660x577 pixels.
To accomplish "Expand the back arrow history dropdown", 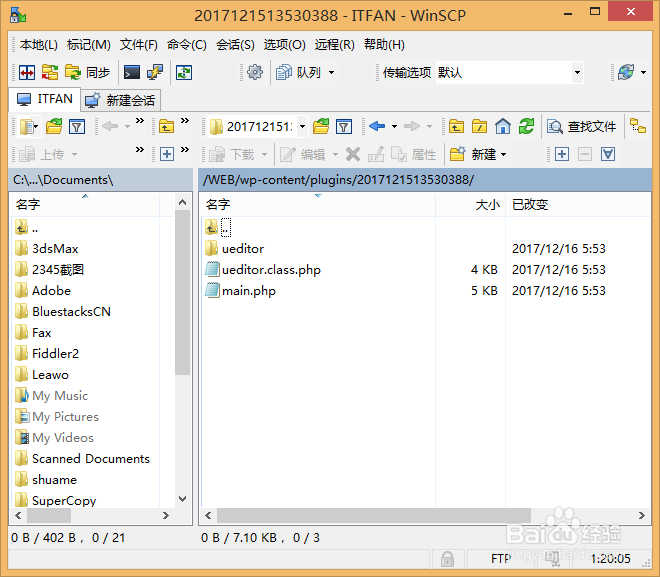I will click(x=394, y=126).
